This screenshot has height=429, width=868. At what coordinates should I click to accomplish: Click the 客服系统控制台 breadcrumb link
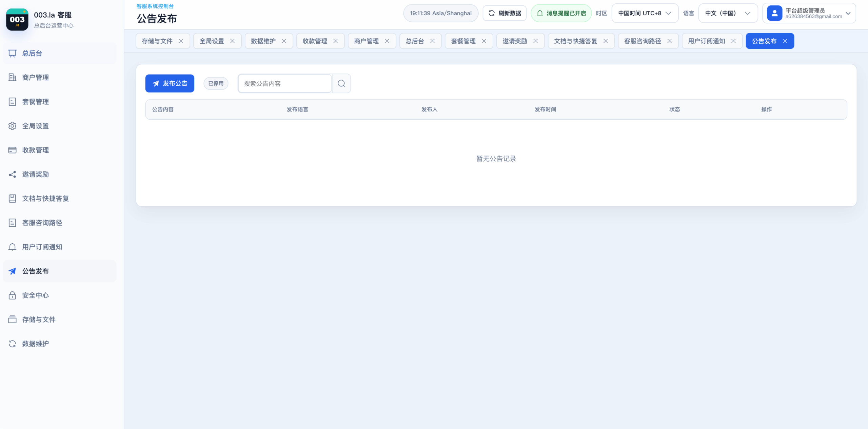click(155, 6)
